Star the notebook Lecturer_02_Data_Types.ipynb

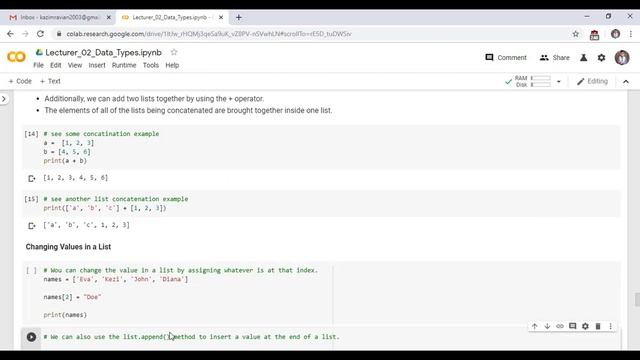(x=174, y=52)
